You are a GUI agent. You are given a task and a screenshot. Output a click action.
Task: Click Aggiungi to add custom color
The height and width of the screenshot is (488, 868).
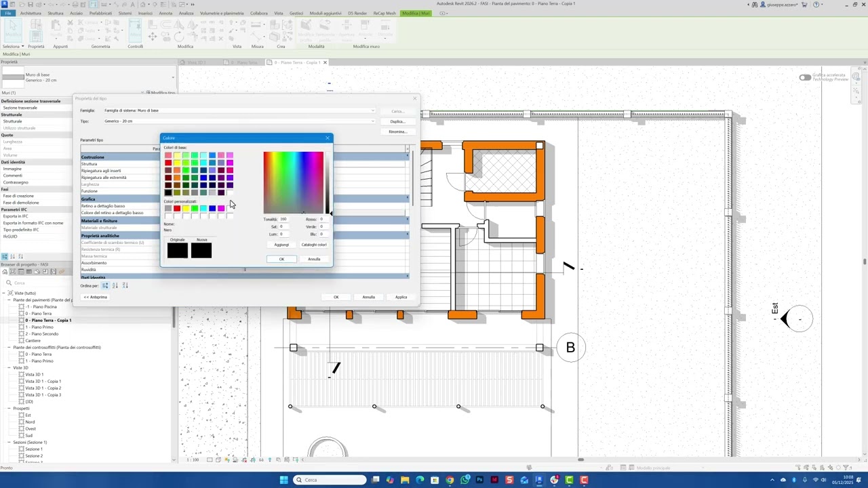pyautogui.click(x=281, y=245)
